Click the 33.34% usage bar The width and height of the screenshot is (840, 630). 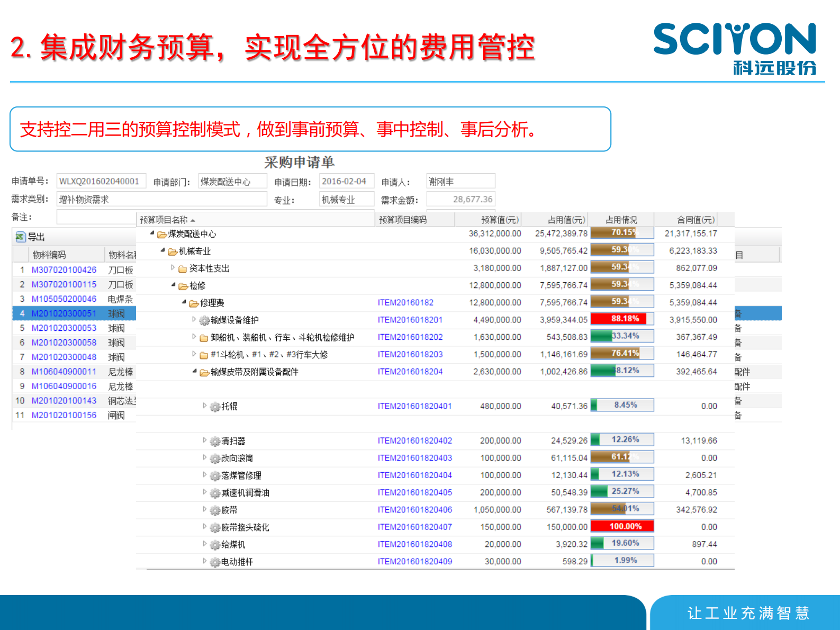point(622,336)
